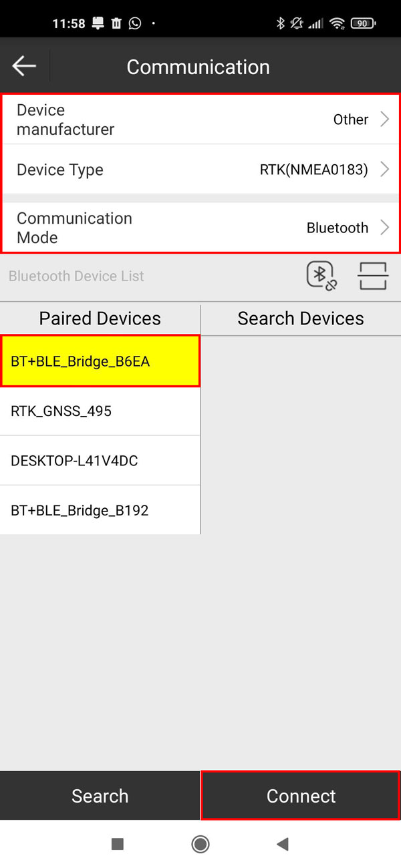The width and height of the screenshot is (401, 868).
Task: Change Communication Mode from Bluetooth
Action: pyautogui.click(x=200, y=228)
